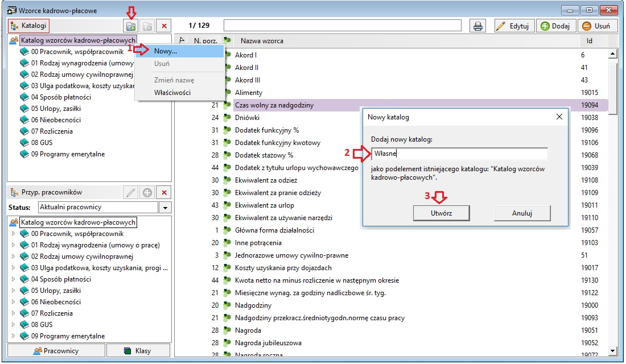
Task: Click the add new catalog folder icon
Action: (131, 26)
